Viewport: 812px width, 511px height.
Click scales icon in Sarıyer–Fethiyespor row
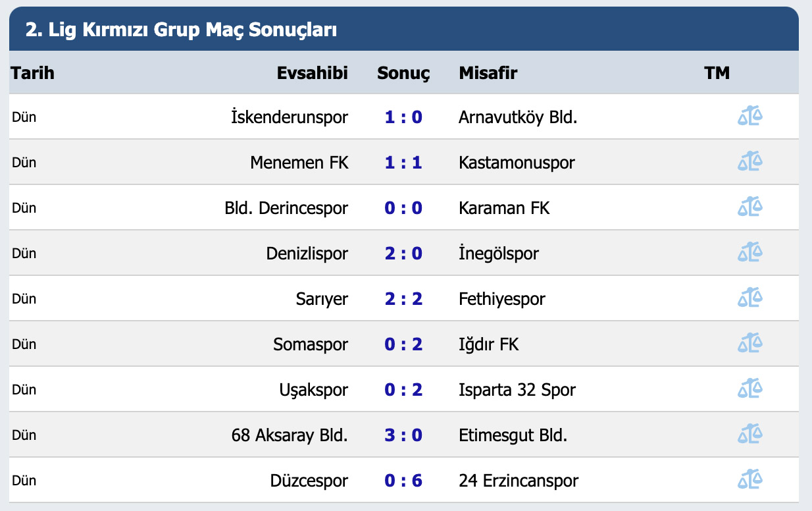coord(749,298)
